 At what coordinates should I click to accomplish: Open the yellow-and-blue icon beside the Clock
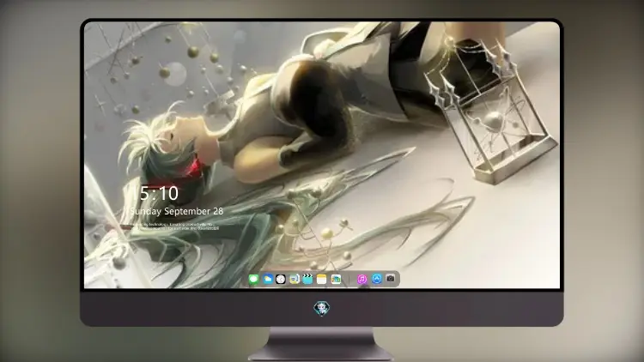tap(295, 280)
